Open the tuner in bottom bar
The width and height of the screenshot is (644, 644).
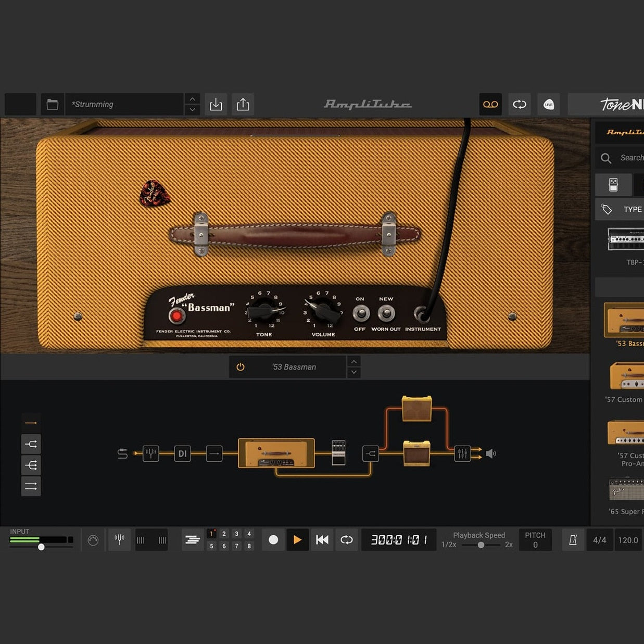[x=119, y=540]
